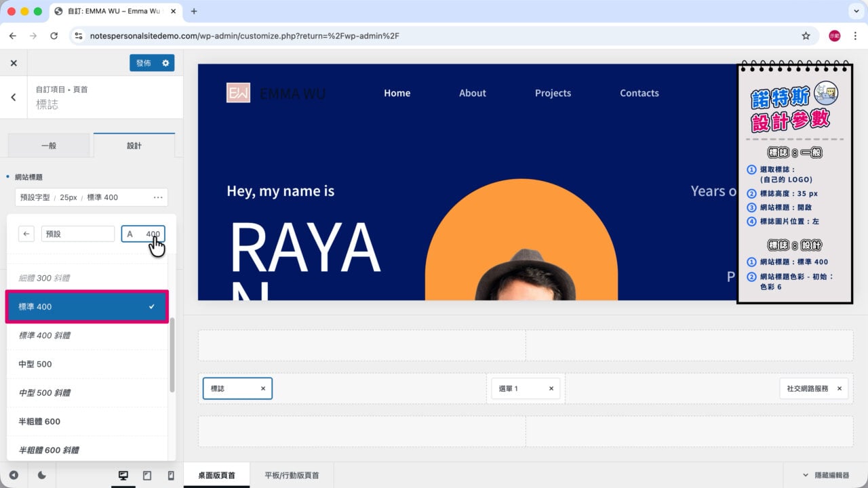The height and width of the screenshot is (488, 868).
Task: Remove the 標誌 element with its X
Action: pos(263,388)
